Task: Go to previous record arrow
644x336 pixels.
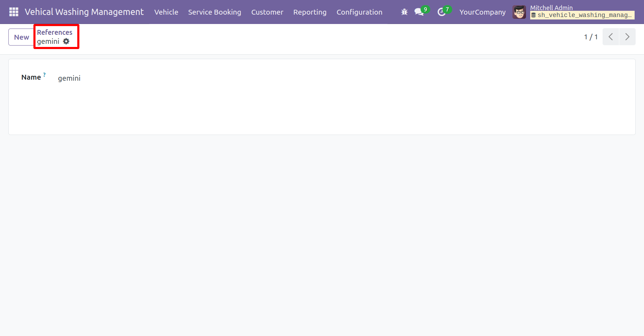Action: coord(611,37)
